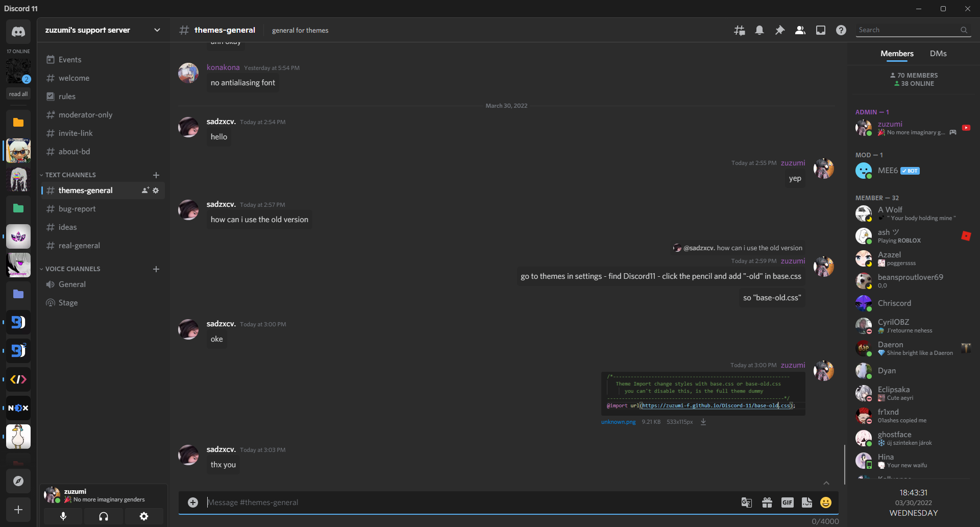Add a server plus button
This screenshot has width=980, height=527.
[18, 510]
